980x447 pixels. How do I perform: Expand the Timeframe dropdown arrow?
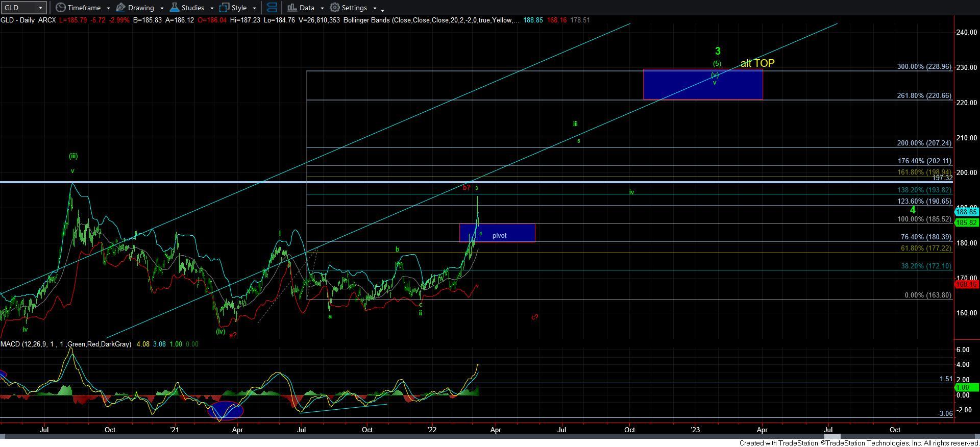(x=108, y=8)
